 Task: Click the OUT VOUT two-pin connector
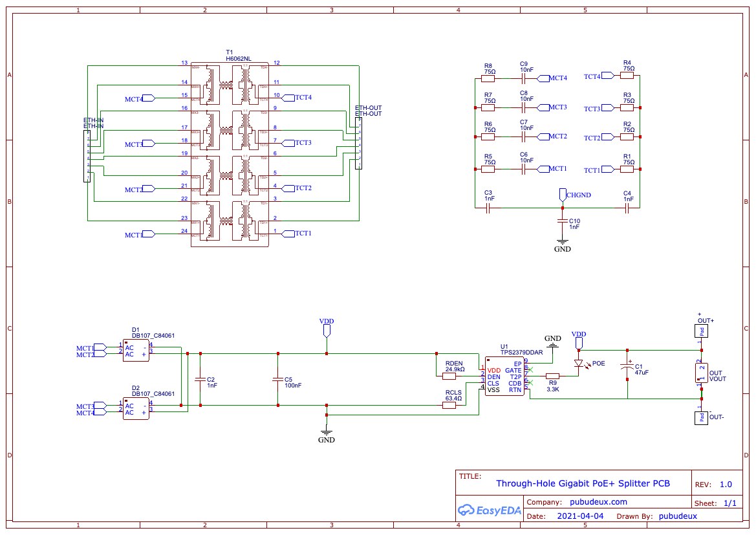(702, 373)
